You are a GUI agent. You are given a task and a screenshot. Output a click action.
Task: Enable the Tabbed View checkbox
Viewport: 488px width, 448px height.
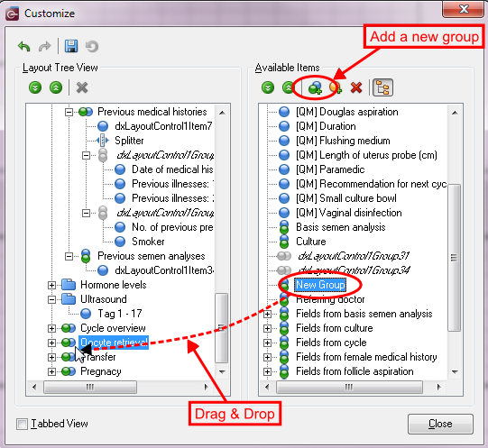(22, 424)
